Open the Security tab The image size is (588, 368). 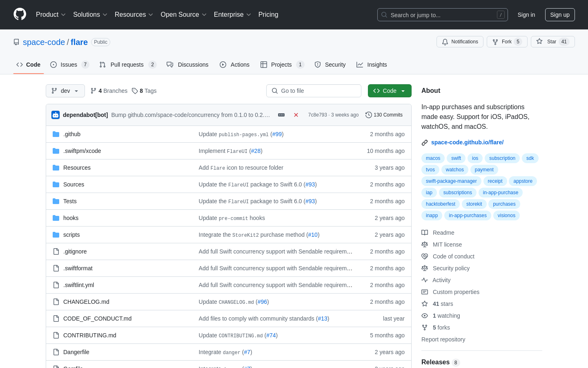click(330, 65)
